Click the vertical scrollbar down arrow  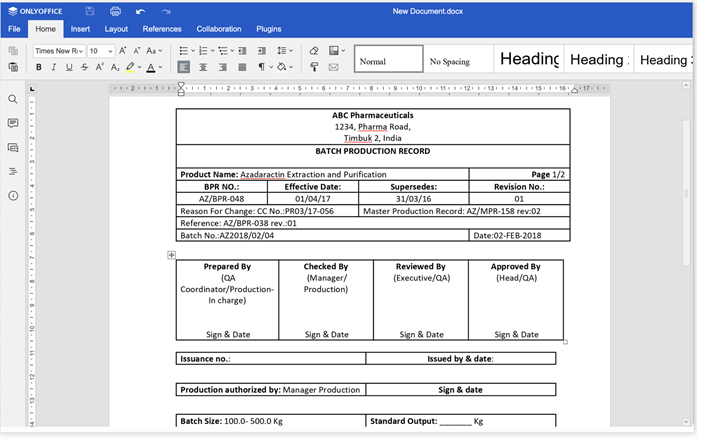coord(686,422)
